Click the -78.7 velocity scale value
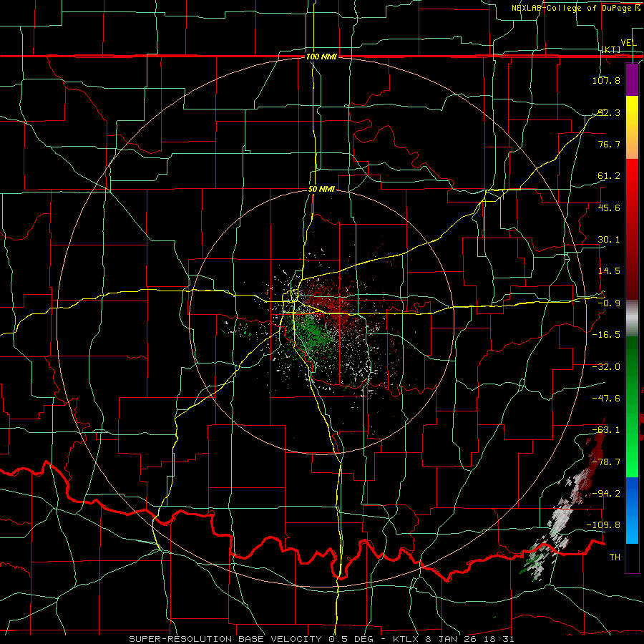The width and height of the screenshot is (644, 644). point(606,462)
